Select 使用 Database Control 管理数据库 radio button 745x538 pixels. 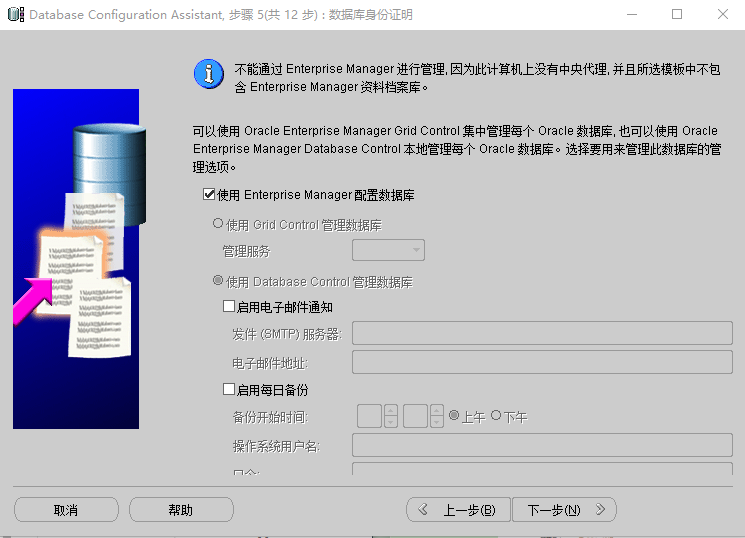[x=218, y=280]
